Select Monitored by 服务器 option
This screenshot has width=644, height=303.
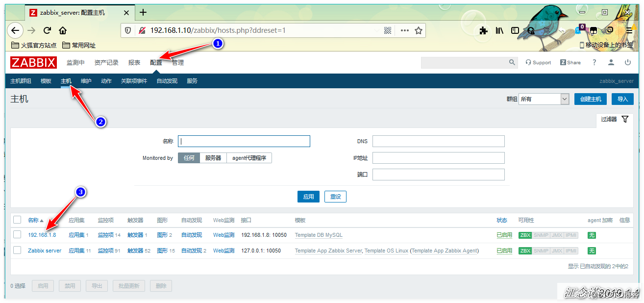point(213,158)
